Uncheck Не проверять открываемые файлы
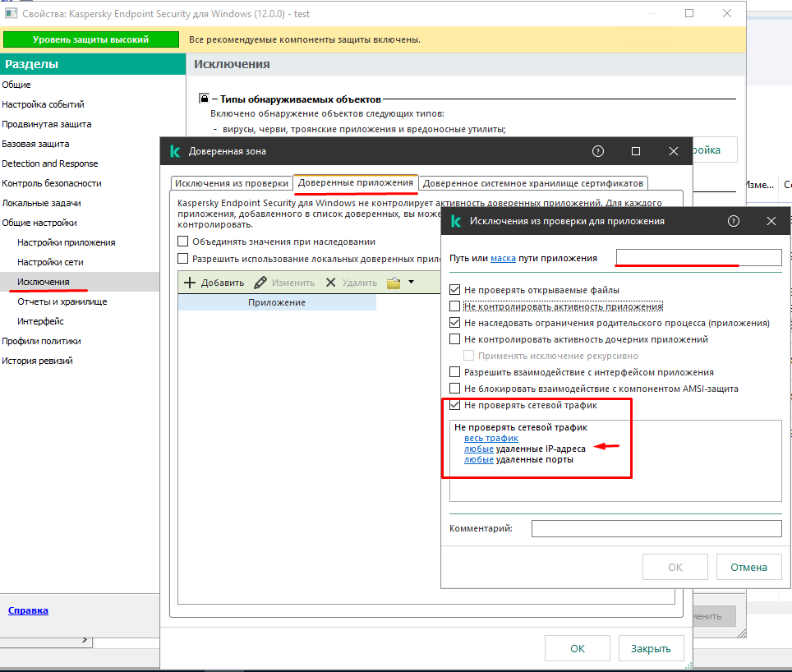792x672 pixels. [455, 290]
